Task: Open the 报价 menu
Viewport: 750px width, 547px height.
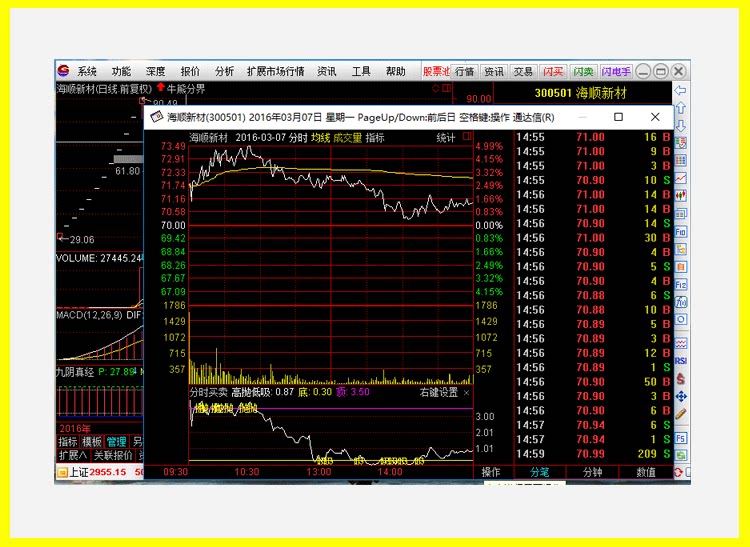Action: click(x=190, y=71)
